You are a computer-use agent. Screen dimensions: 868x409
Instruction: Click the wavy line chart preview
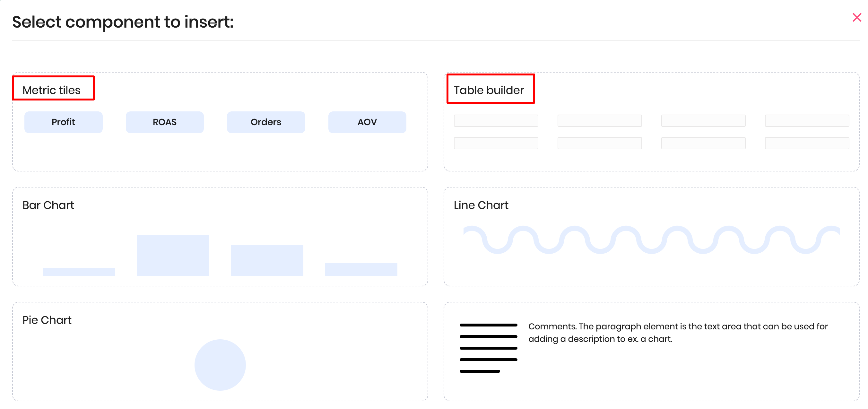point(651,239)
